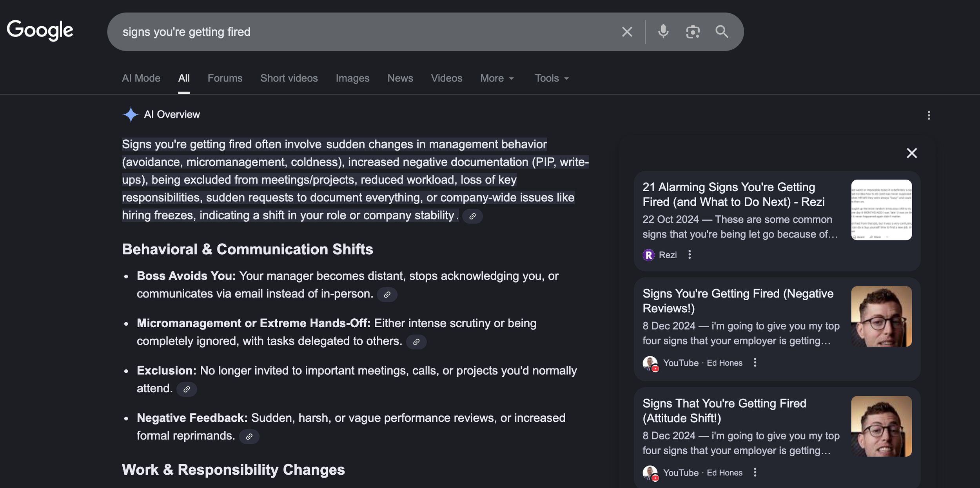980x488 pixels.
Task: Click source link icon after Negative Feedback
Action: click(249, 437)
